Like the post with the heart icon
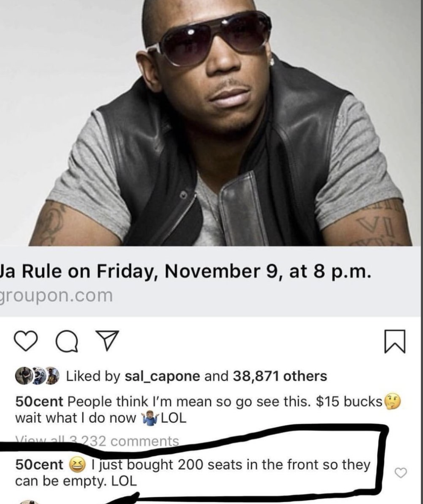423x504 pixels. 26,341
